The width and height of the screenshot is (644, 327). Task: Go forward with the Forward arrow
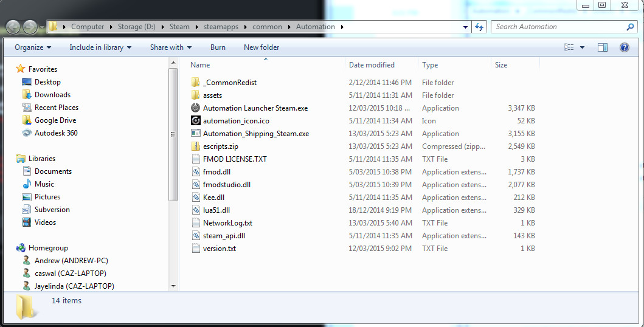pyautogui.click(x=30, y=27)
